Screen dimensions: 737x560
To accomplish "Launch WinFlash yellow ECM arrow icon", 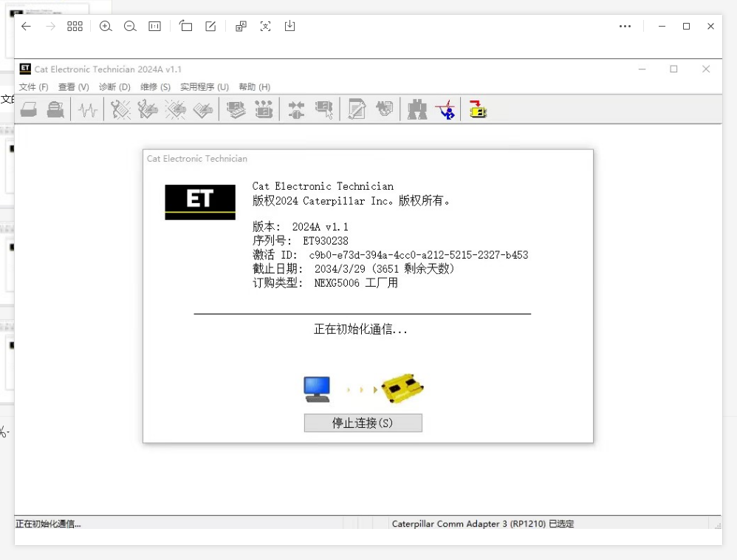I will (x=478, y=109).
